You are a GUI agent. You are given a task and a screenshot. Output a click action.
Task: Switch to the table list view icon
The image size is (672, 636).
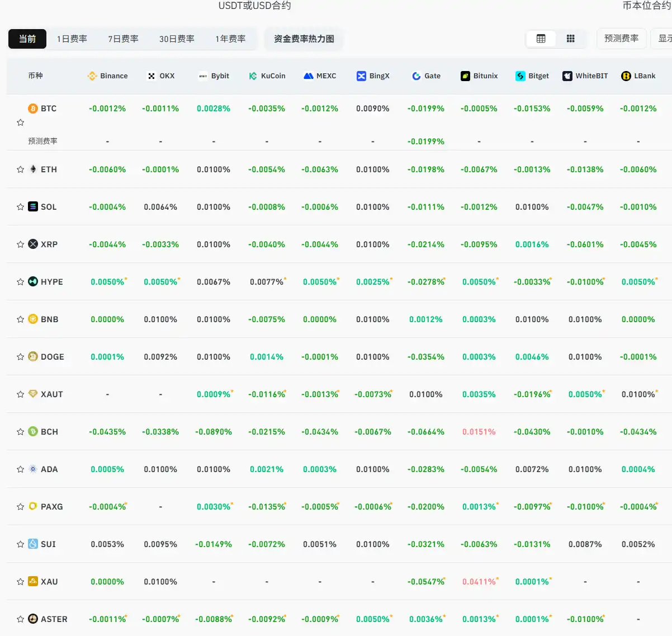pos(541,39)
